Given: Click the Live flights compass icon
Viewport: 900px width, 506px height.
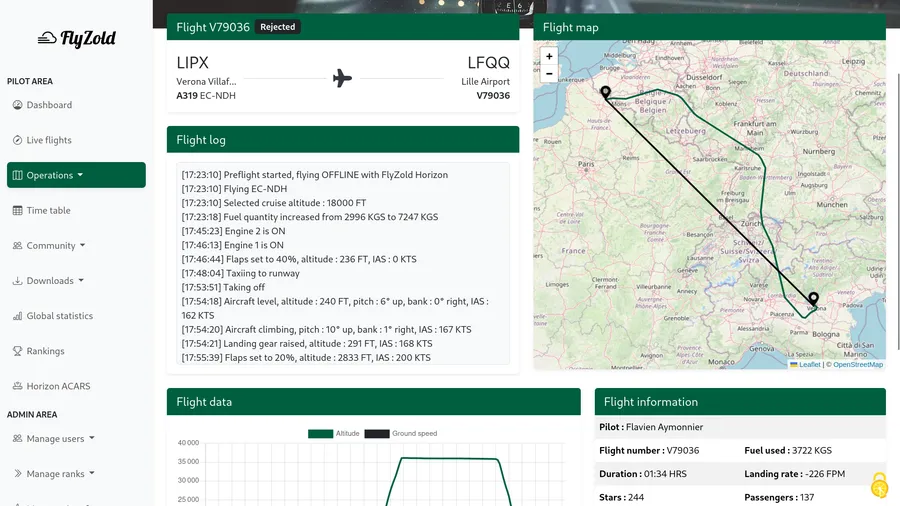Looking at the screenshot, I should [x=18, y=140].
